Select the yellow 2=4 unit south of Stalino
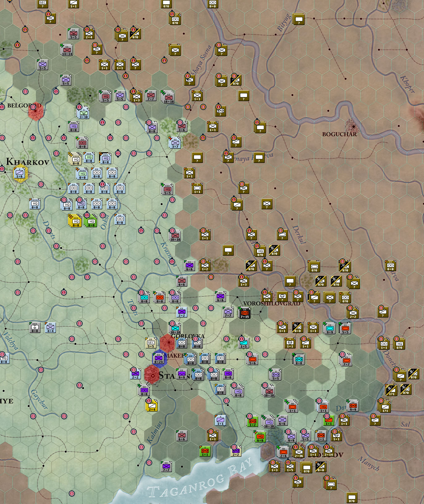The height and width of the screenshot is (504, 424). 152,405
